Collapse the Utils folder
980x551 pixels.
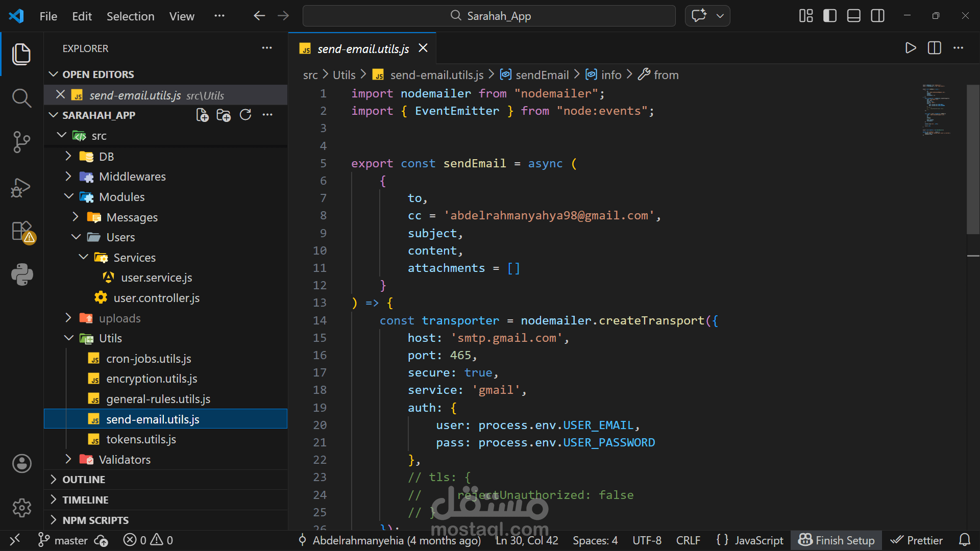coord(110,338)
